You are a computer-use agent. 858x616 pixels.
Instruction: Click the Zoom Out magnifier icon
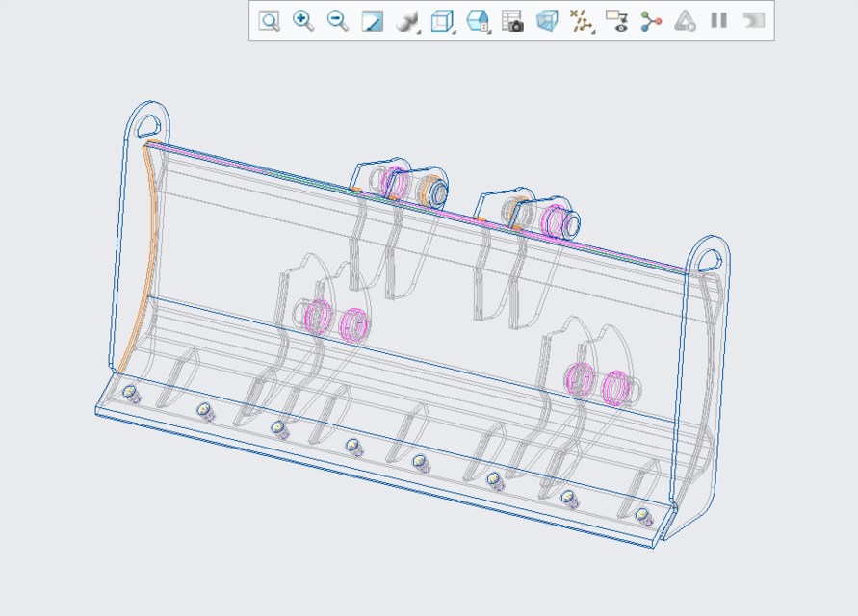[335, 21]
